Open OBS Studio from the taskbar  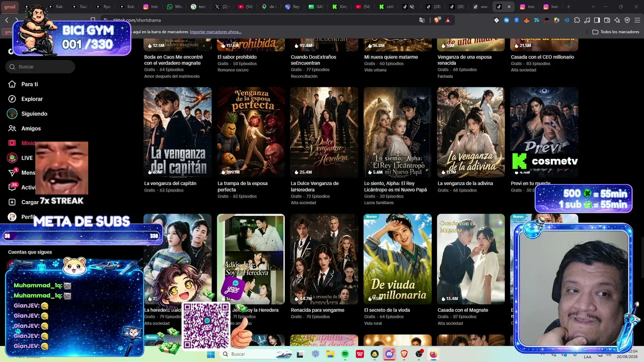click(419, 354)
